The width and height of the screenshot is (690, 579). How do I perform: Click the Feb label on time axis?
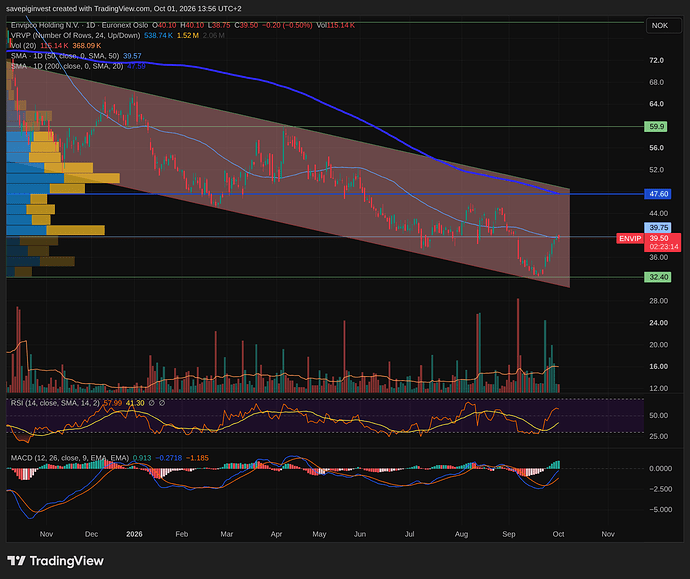[x=182, y=534]
